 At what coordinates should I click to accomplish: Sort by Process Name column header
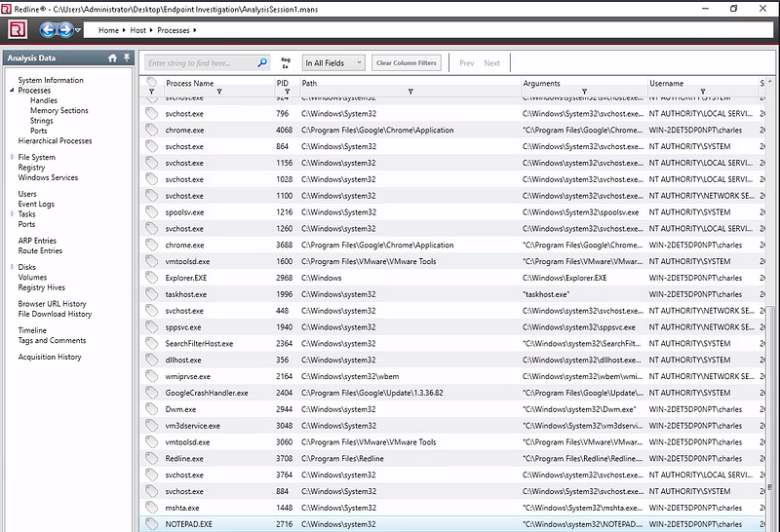click(190, 83)
